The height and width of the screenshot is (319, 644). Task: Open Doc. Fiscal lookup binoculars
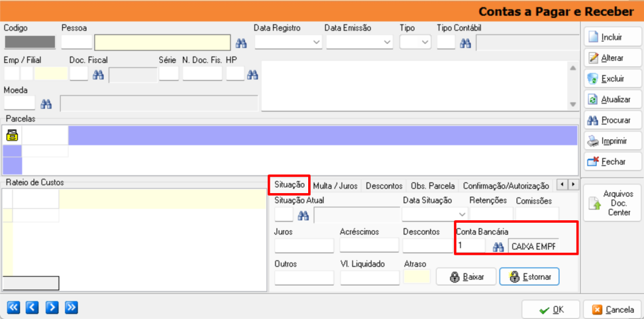click(98, 74)
